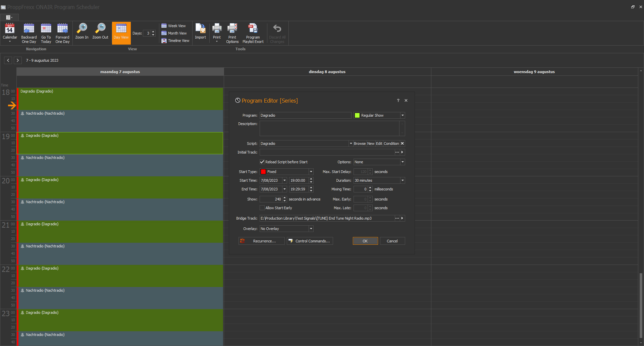This screenshot has width=644, height=346.
Task: Open Print Options
Action: tap(232, 33)
